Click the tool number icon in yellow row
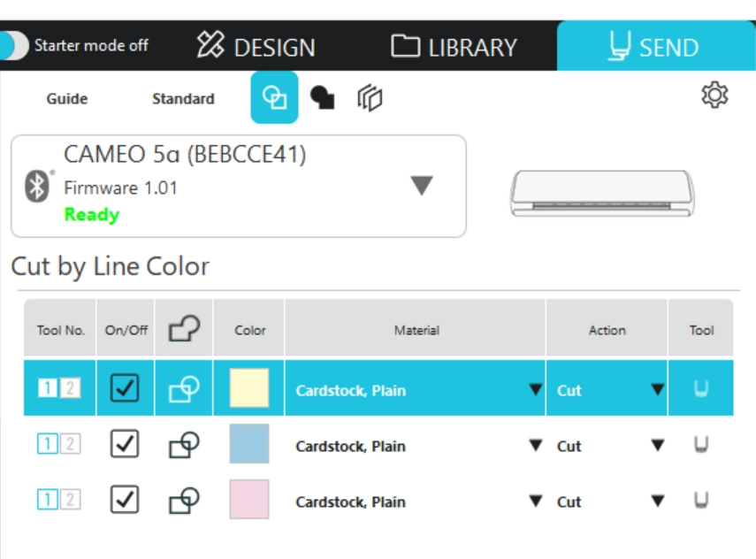This screenshot has height=559, width=756. click(58, 388)
